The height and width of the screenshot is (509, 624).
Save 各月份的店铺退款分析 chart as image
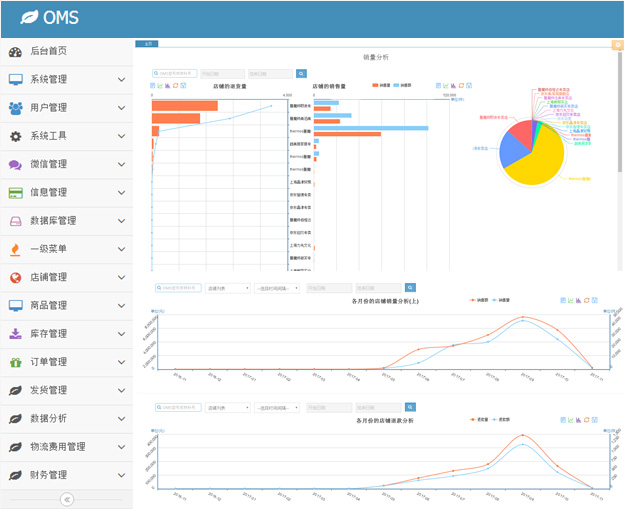[x=595, y=420]
